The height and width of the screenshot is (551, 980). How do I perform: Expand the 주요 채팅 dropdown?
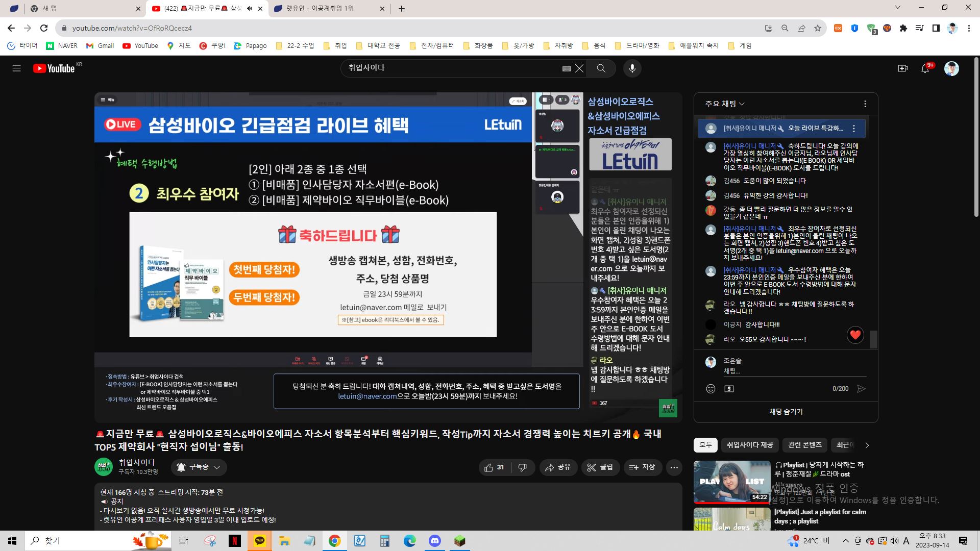click(x=725, y=104)
